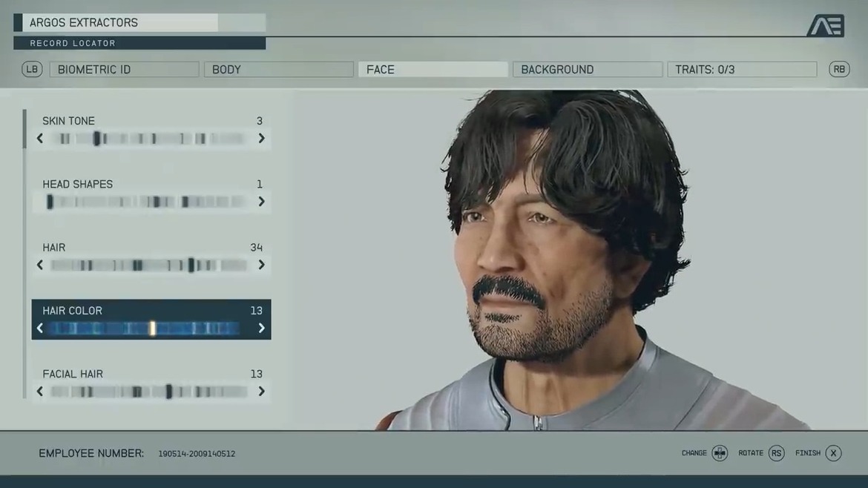Switch to the Body tab
This screenshot has width=868, height=488.
point(278,69)
